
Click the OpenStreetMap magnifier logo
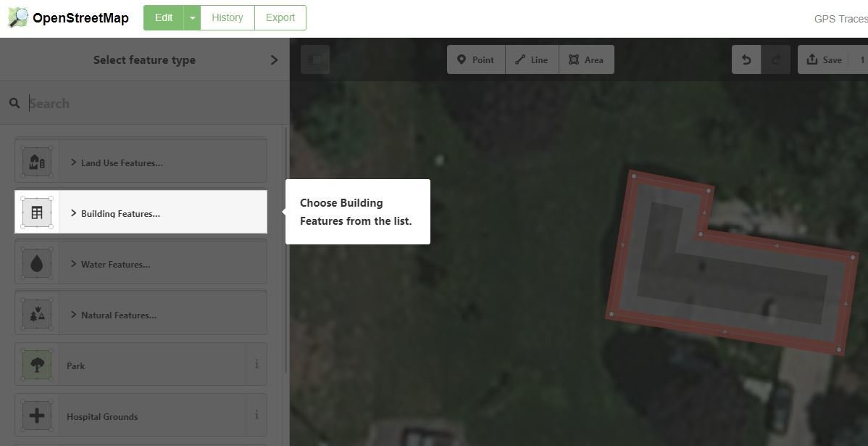(17, 17)
